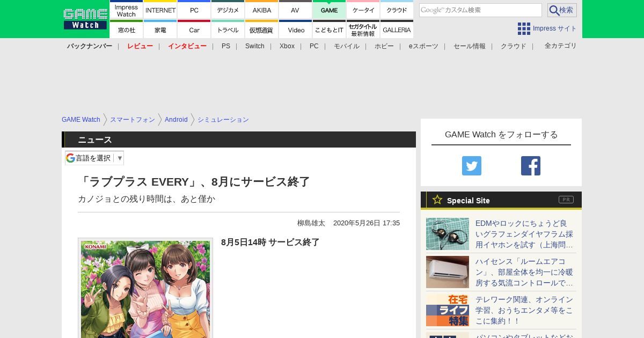Image resolution: width=644 pixels, height=338 pixels.
Task: Click the 在宅ライフ特集 thumbnail
Action: [448, 310]
